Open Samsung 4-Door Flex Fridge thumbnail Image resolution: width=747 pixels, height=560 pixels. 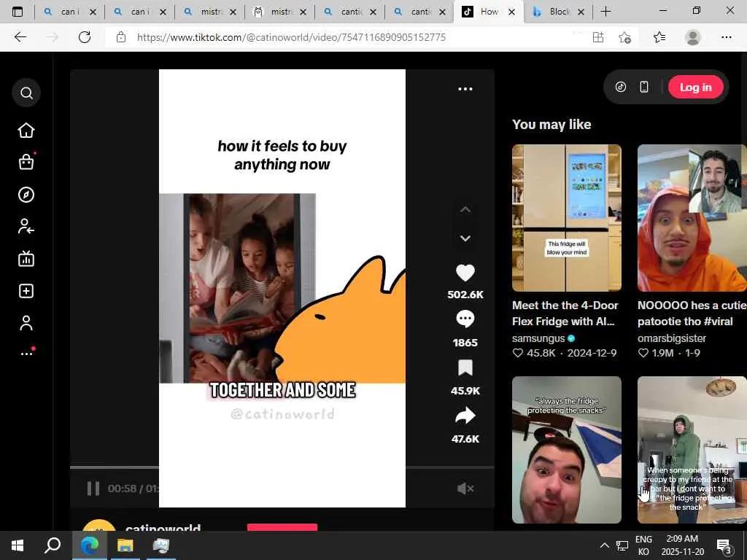(x=566, y=217)
